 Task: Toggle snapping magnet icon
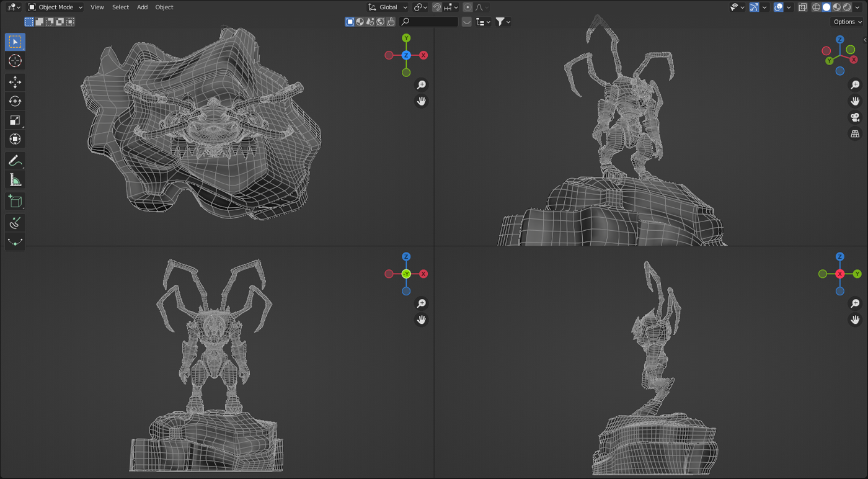click(x=437, y=7)
